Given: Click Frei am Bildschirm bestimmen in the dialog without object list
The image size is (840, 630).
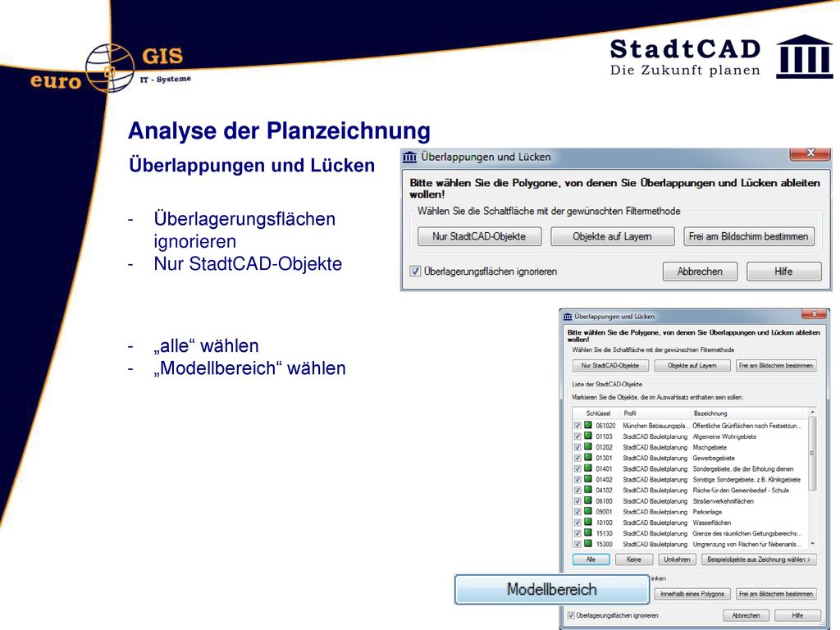Looking at the screenshot, I should (x=748, y=236).
